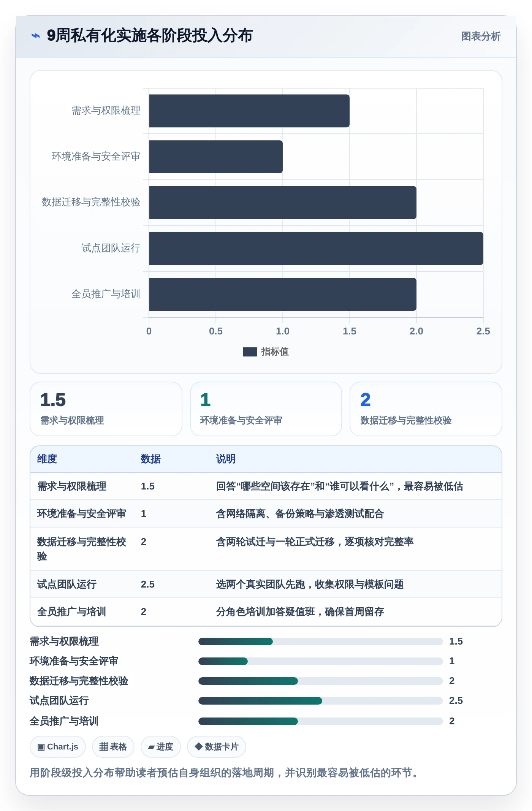
Task: Click the 说明 table column header
Action: [226, 459]
